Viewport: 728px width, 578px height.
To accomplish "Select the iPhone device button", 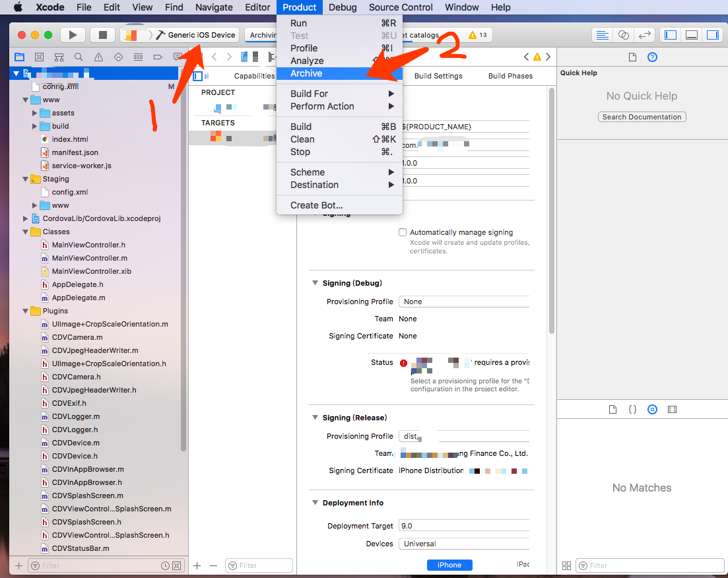I will point(449,565).
